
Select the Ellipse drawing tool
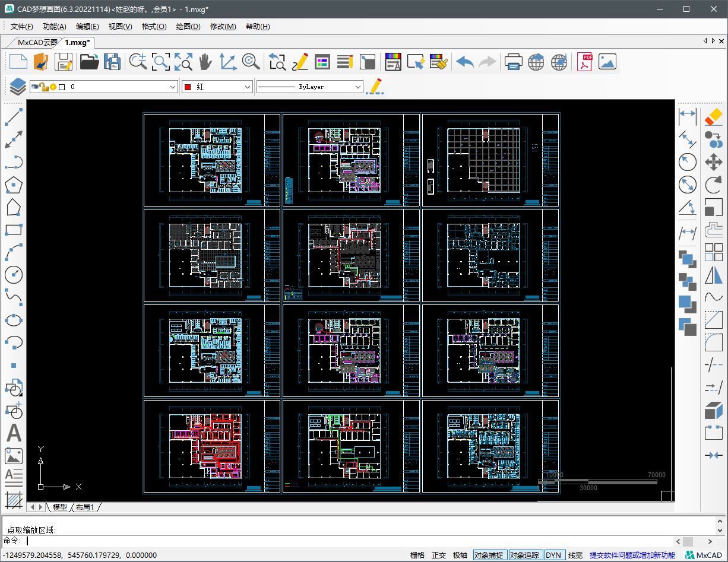tap(13, 320)
